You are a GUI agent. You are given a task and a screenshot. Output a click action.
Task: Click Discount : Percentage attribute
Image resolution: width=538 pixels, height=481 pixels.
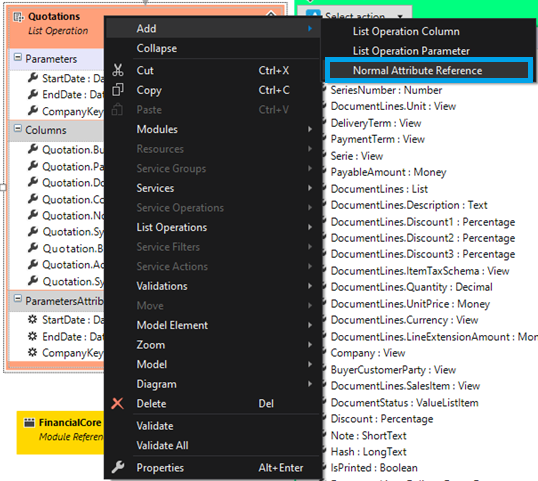pyautogui.click(x=382, y=419)
